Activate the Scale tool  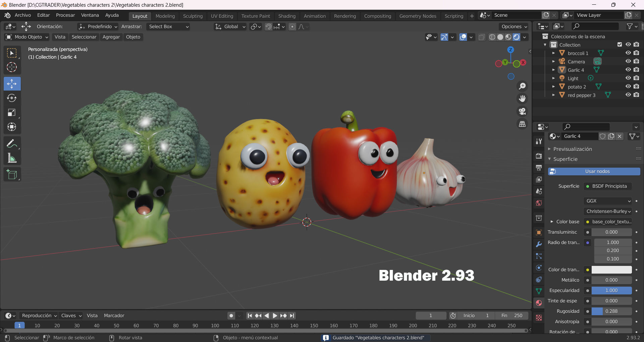coord(12,113)
